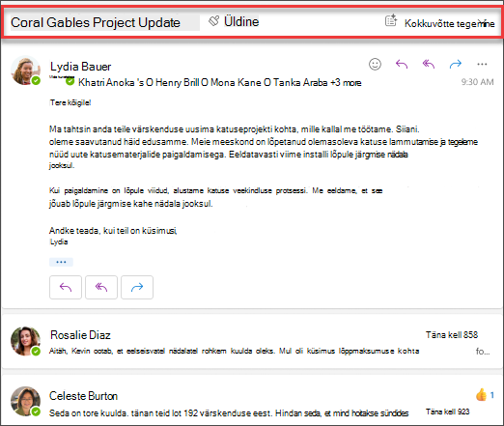Select the Coral Gables Project Update subject
504x426 pixels.
click(x=96, y=22)
